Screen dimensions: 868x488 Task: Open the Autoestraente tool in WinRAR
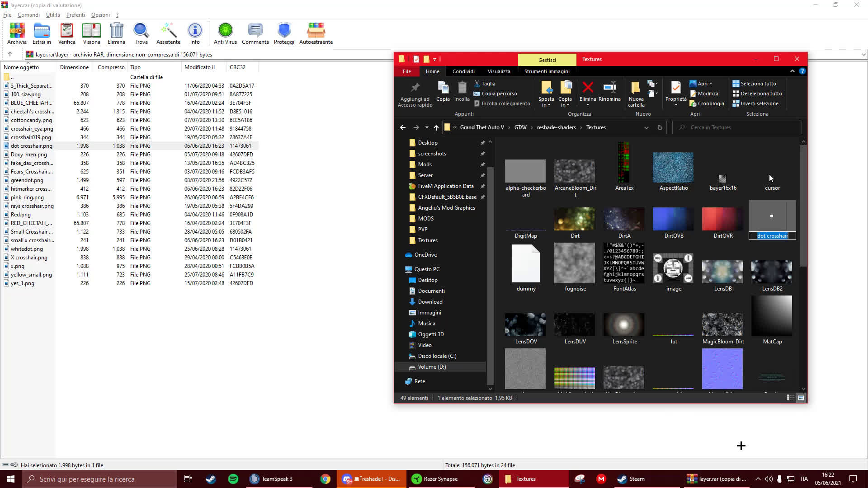point(316,32)
